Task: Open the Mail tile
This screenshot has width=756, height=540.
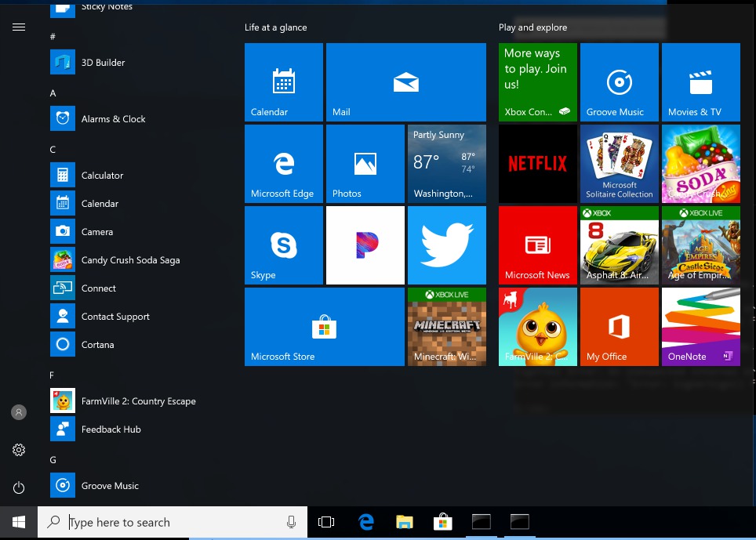Action: 406,82
